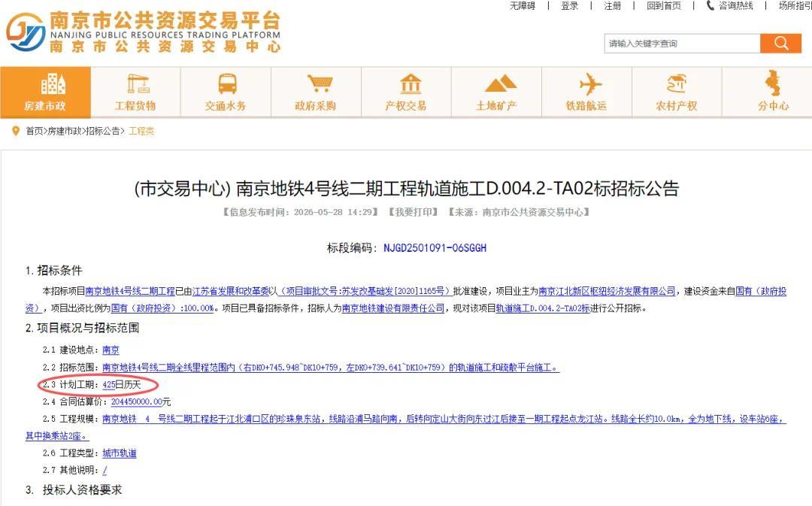Click the 江苏省发展和改革委 link
This screenshot has height=506, width=812.
coord(231,291)
